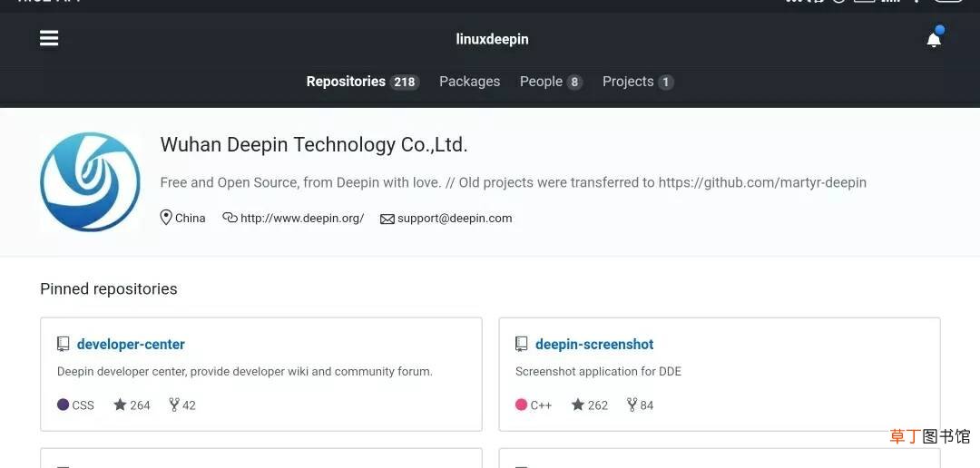Email support@deepin.com link
980x468 pixels.
(x=455, y=218)
